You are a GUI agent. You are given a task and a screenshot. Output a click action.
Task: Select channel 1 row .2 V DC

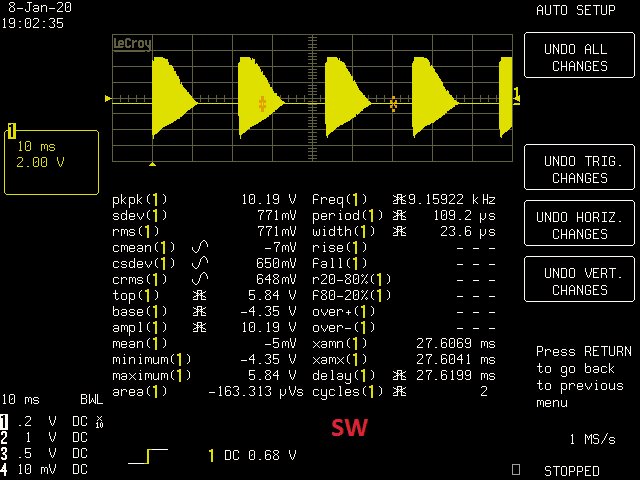[52, 422]
